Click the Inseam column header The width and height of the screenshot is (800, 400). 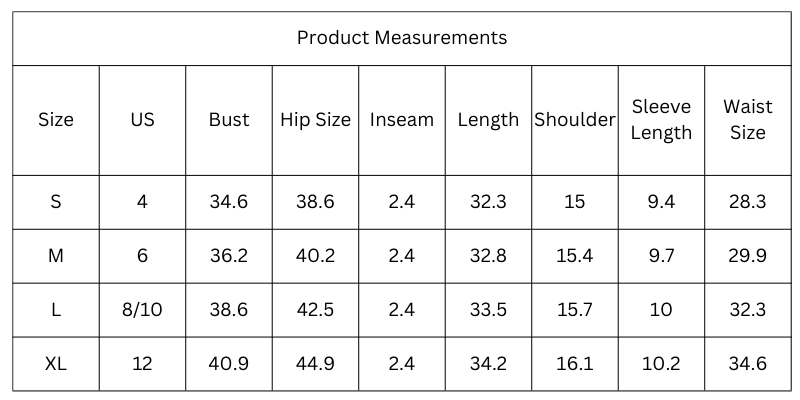click(402, 120)
